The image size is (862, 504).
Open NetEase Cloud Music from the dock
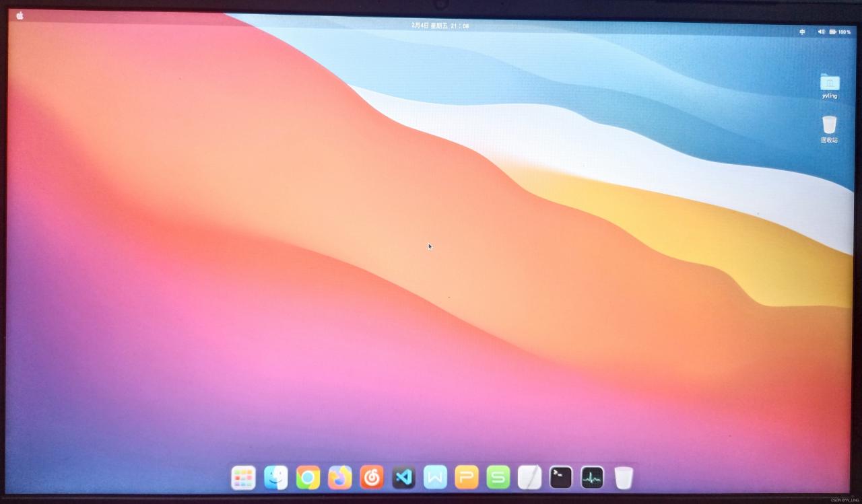click(x=371, y=478)
